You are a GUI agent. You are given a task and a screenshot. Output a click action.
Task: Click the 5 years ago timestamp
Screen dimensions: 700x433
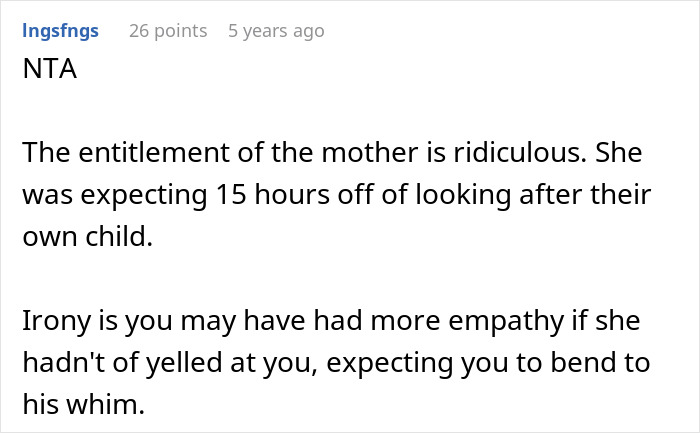pos(276,31)
